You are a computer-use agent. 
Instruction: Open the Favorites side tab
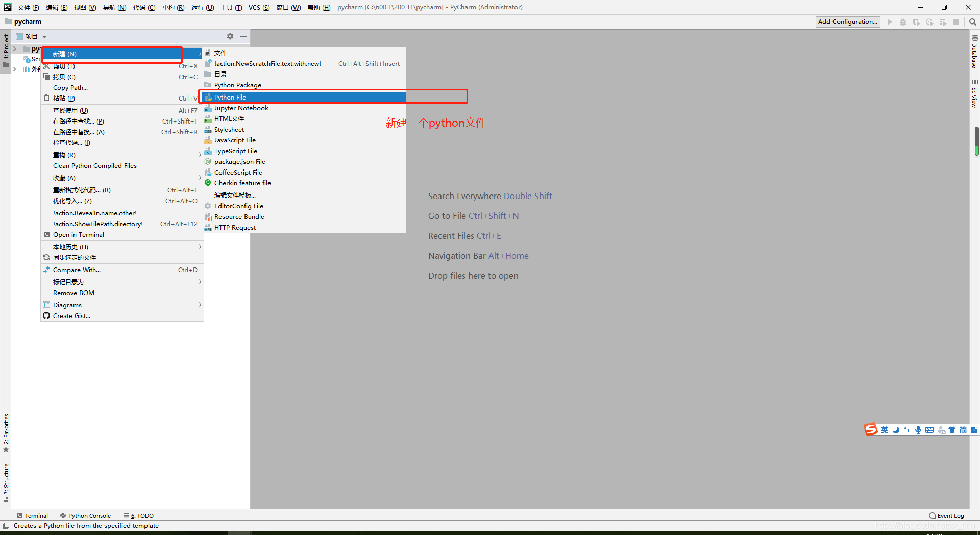point(6,433)
